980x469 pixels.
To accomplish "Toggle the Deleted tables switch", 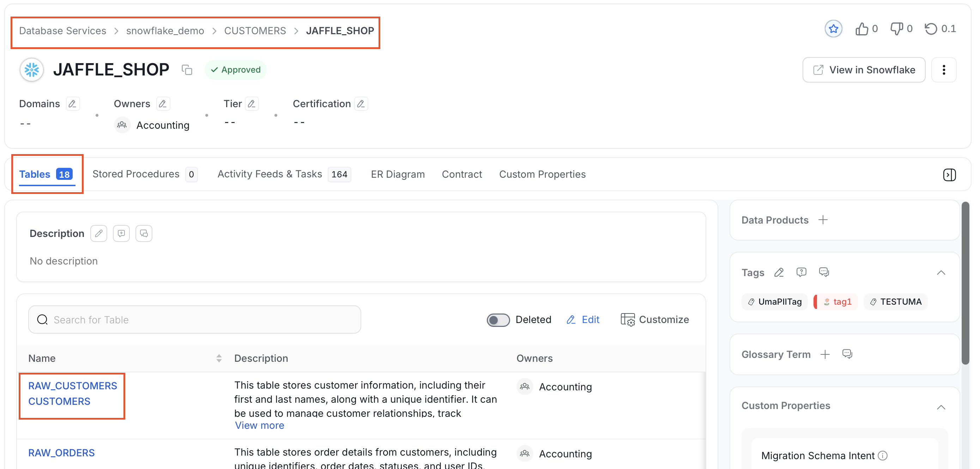I will 498,320.
